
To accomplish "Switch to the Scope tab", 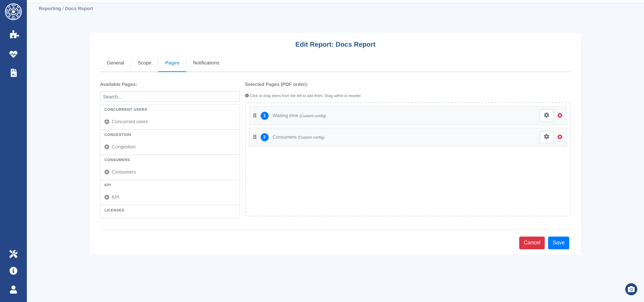I will pyautogui.click(x=145, y=63).
